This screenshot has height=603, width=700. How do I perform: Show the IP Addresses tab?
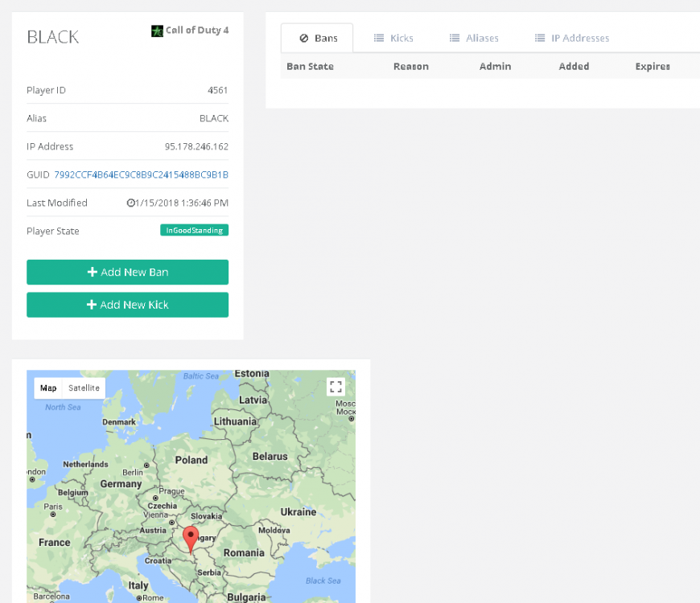pyautogui.click(x=571, y=38)
